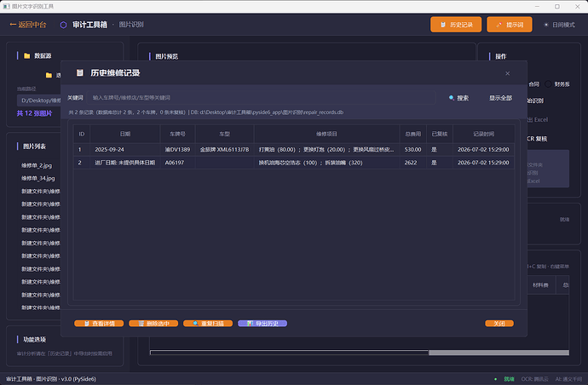Focus the 关键词 search input field

coord(261,98)
